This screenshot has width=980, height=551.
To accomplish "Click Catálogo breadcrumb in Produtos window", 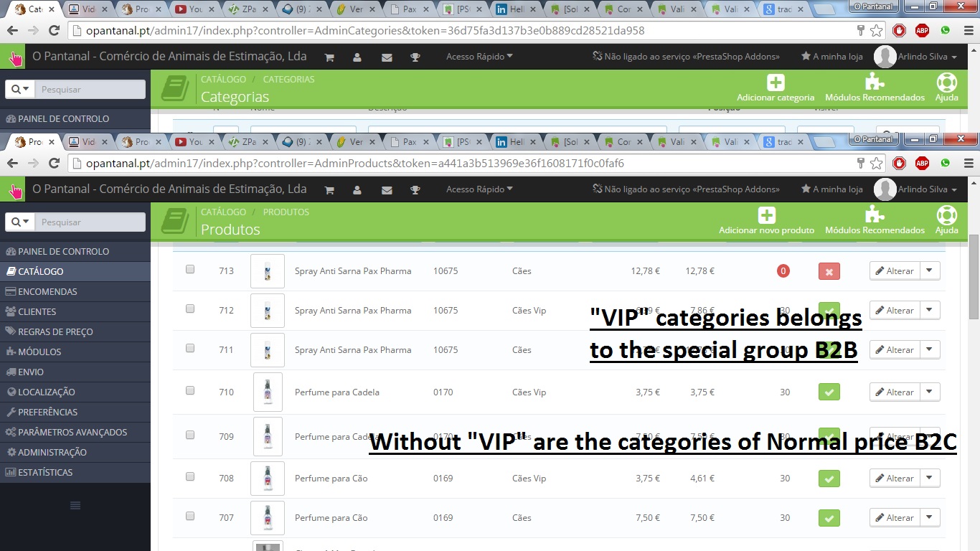I will tap(223, 212).
